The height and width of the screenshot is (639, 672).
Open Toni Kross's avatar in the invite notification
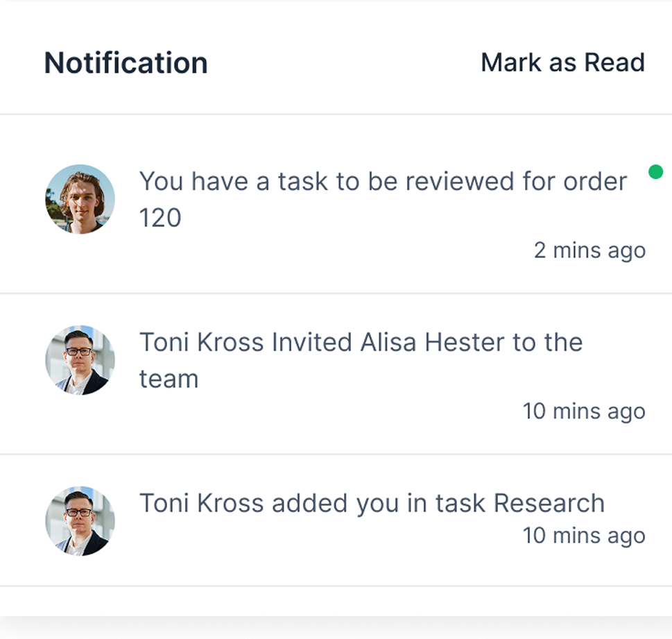pos(80,360)
